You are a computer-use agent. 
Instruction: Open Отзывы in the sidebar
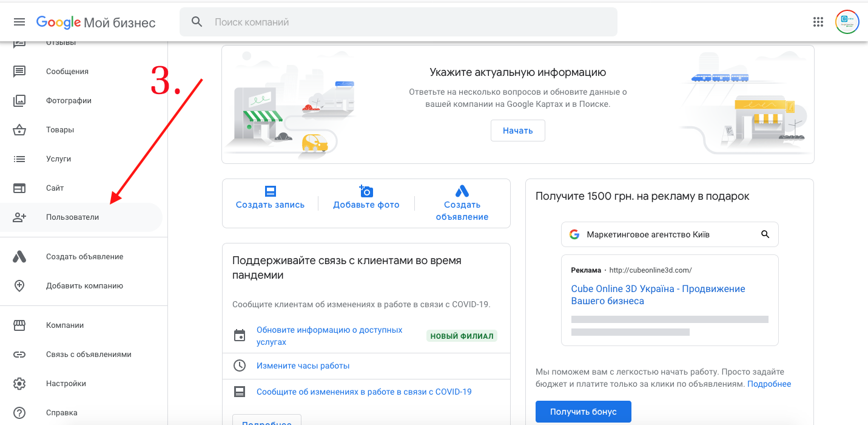pyautogui.click(x=61, y=42)
